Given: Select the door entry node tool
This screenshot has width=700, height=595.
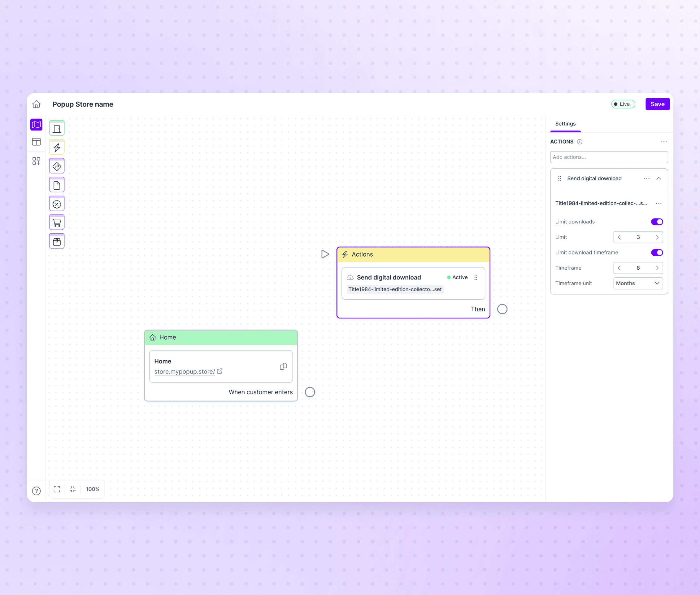Looking at the screenshot, I should pyautogui.click(x=57, y=129).
